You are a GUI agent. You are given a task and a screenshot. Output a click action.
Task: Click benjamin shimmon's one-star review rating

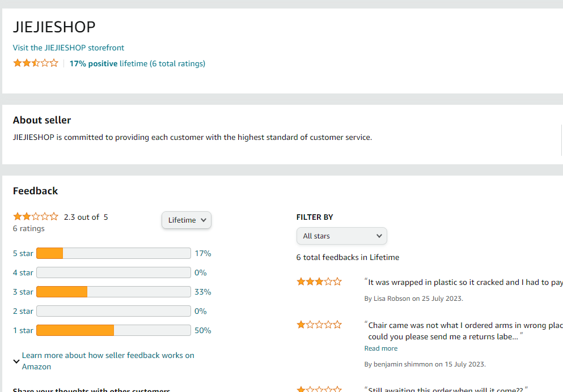pyautogui.click(x=319, y=325)
